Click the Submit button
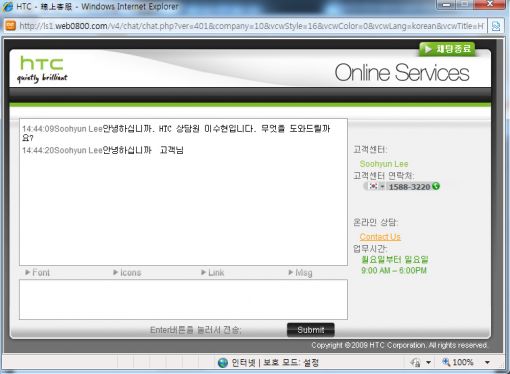Screen dimensions: 510x374 point(311,330)
